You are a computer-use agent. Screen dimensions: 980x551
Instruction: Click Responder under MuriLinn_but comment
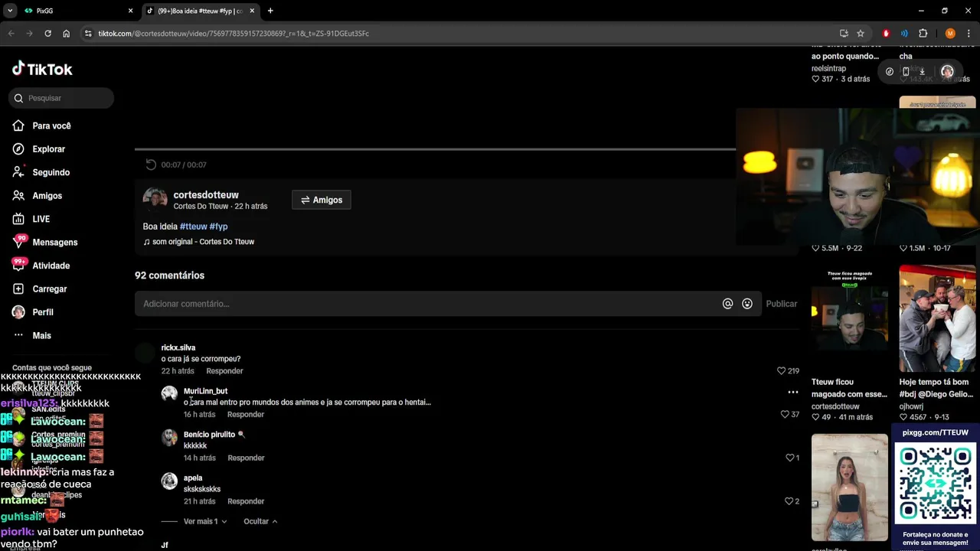pos(246,415)
